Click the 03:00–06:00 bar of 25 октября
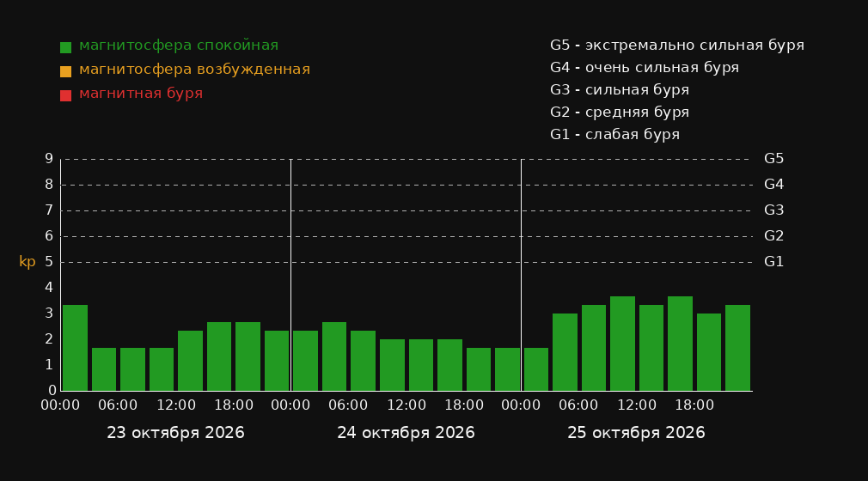The height and width of the screenshot is (481, 868). point(565,352)
